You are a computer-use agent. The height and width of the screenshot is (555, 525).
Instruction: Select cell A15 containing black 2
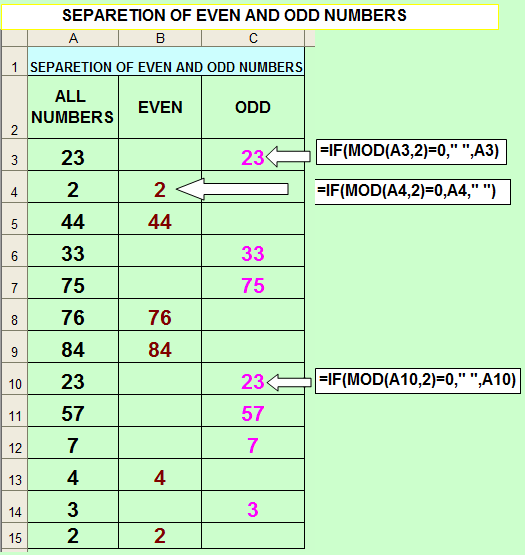pos(73,536)
